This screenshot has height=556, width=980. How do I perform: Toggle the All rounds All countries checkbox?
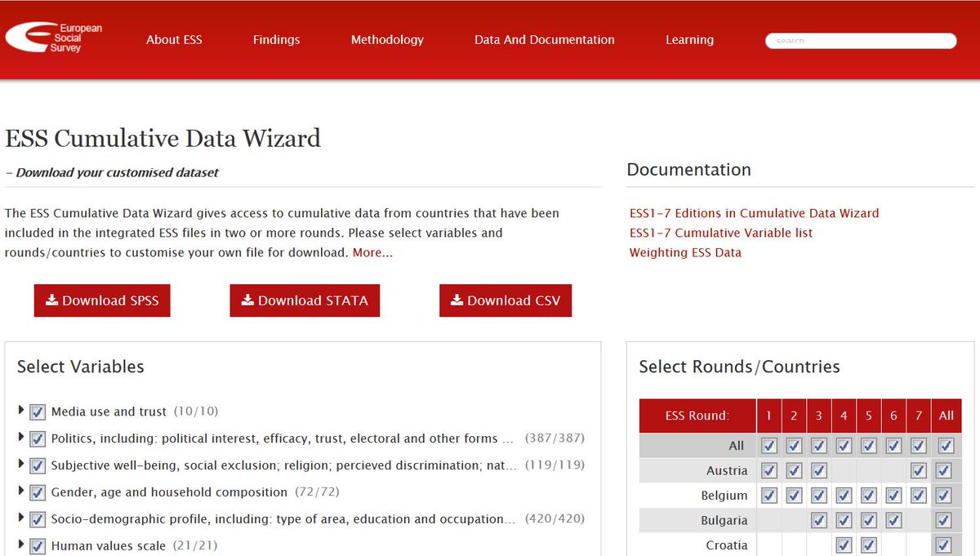pos(946,446)
